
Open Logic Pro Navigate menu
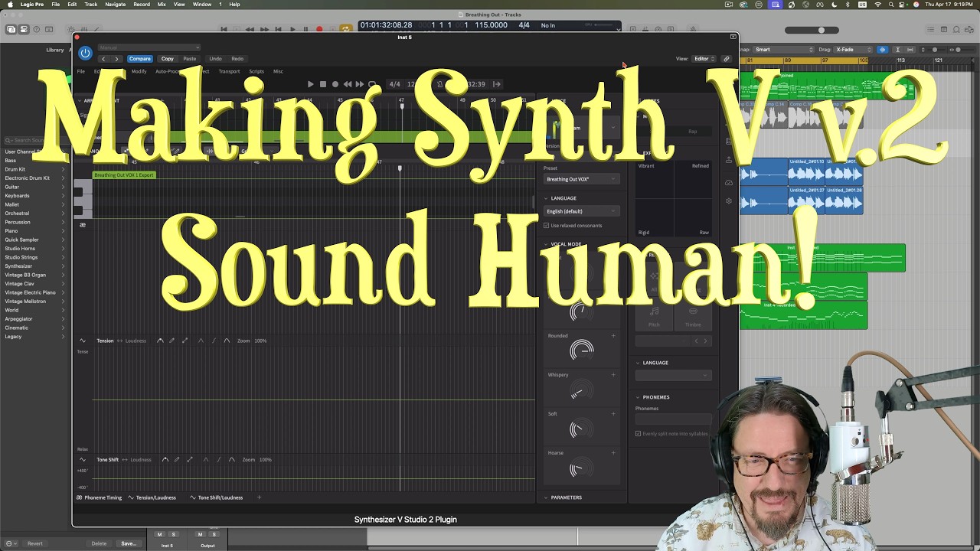(x=115, y=5)
